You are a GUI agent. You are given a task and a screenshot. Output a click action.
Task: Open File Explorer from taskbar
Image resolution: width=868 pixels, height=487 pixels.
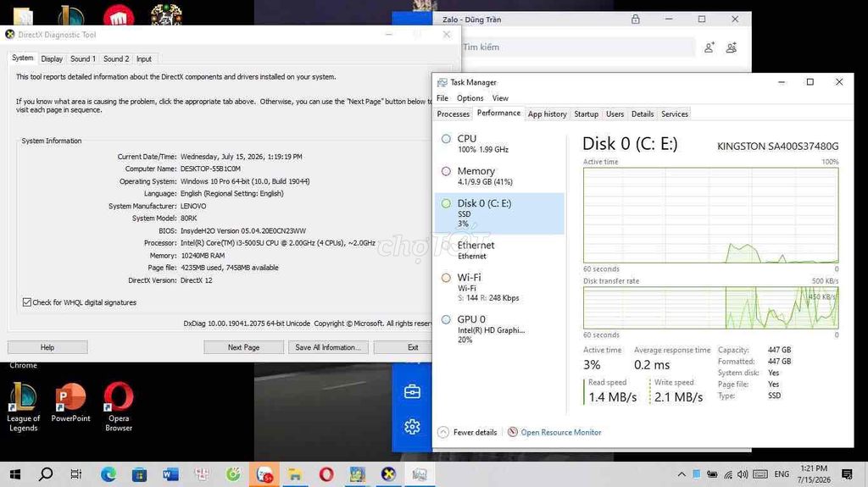coord(295,474)
